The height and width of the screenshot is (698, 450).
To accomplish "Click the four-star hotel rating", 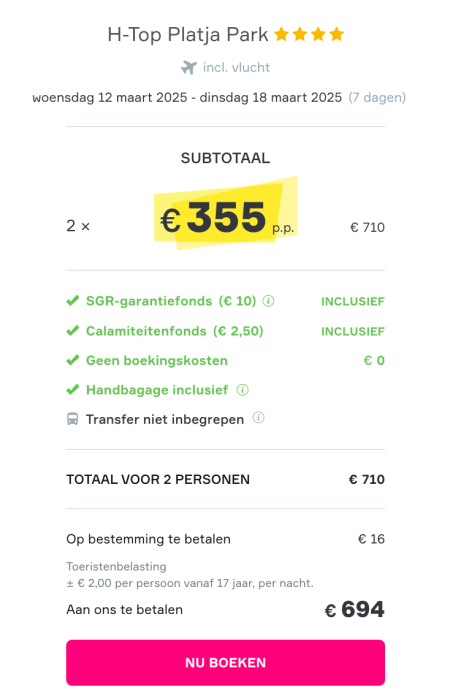I will tap(309, 34).
